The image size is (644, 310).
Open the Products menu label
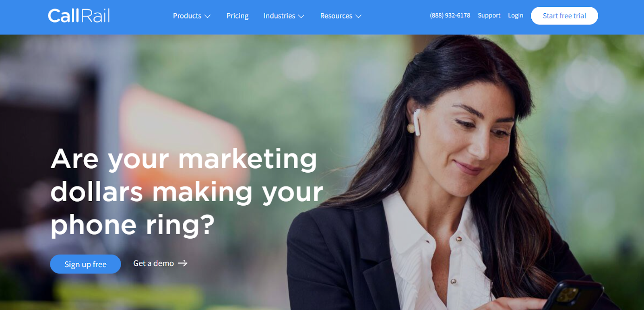point(187,16)
